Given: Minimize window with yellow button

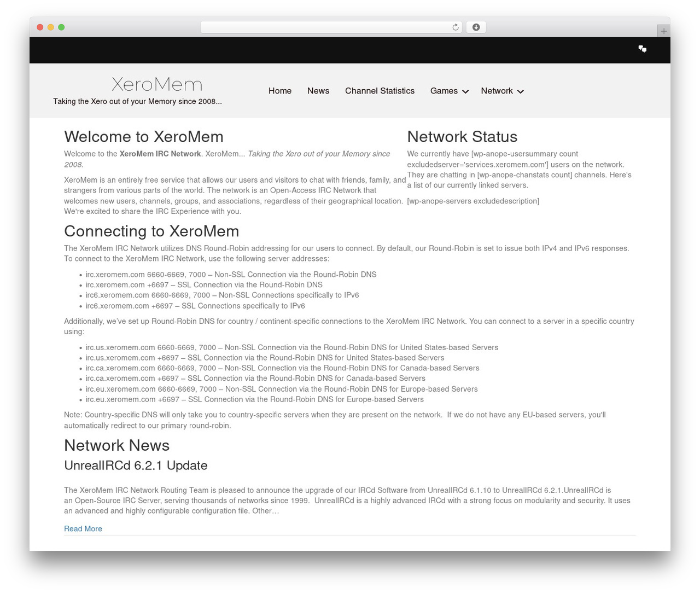Looking at the screenshot, I should (51, 27).
